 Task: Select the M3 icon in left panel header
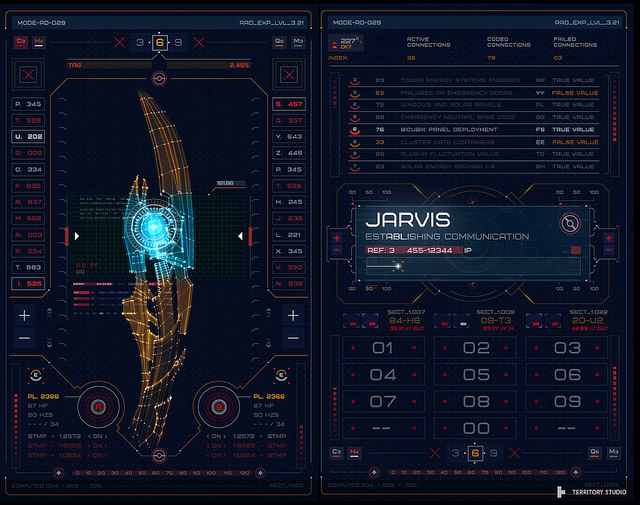coord(298,42)
